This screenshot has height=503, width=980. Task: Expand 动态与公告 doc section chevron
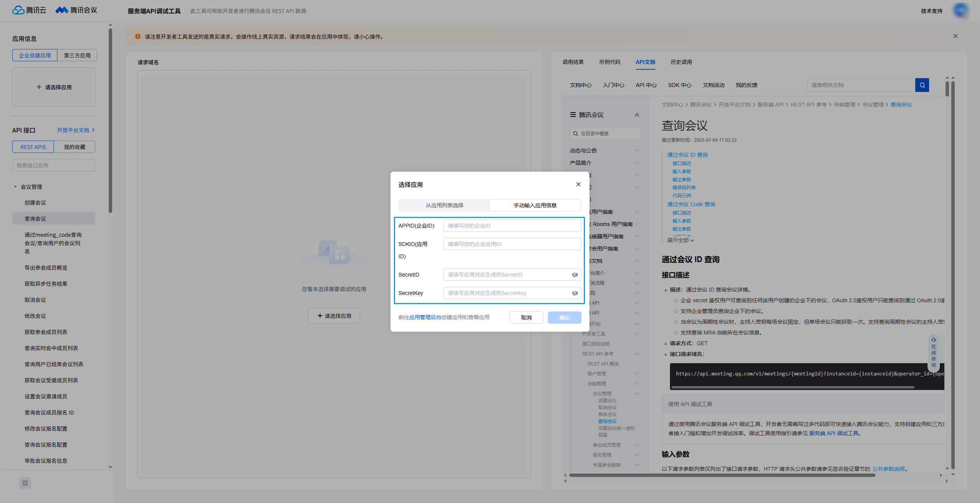637,151
